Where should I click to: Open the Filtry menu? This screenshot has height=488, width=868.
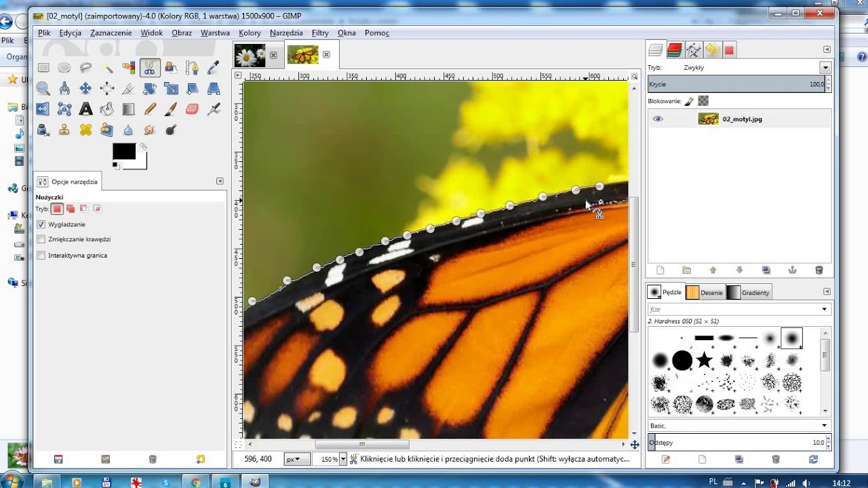pos(320,33)
